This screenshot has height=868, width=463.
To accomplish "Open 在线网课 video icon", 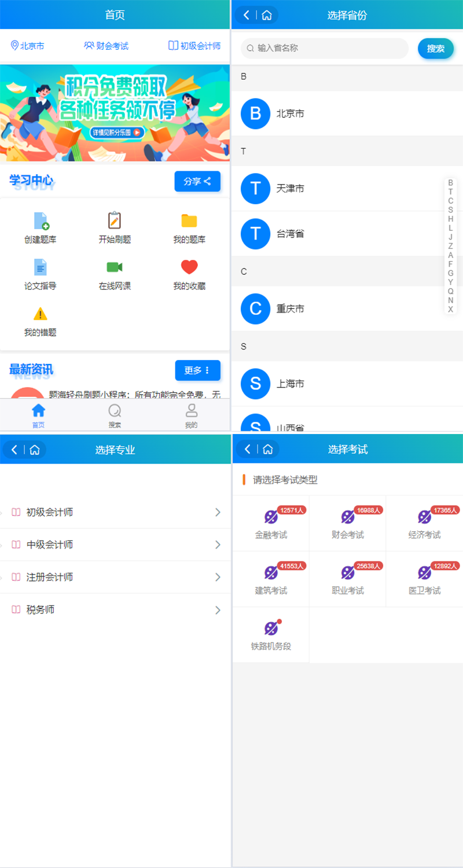I will [115, 267].
